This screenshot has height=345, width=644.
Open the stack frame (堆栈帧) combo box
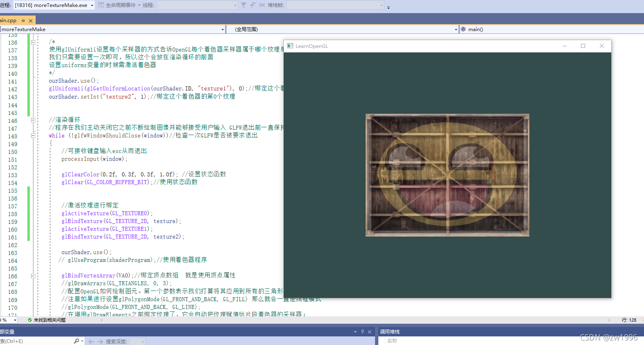(335, 5)
